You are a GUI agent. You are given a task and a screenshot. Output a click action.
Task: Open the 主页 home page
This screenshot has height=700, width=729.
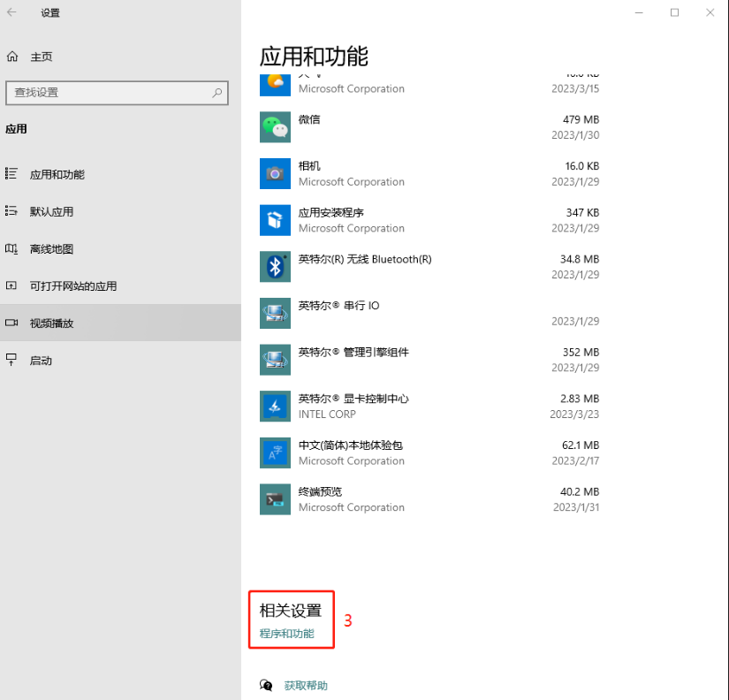(42, 57)
